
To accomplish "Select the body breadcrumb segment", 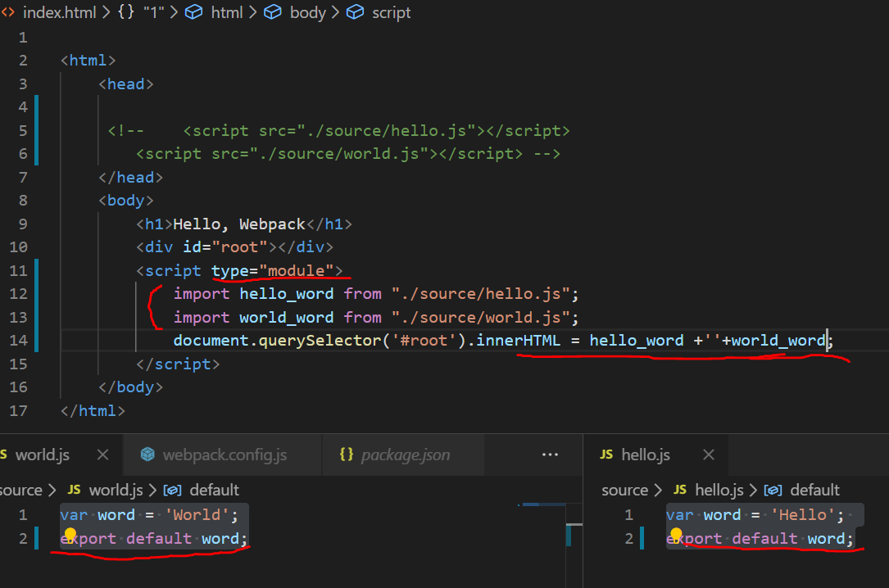I will tap(308, 12).
